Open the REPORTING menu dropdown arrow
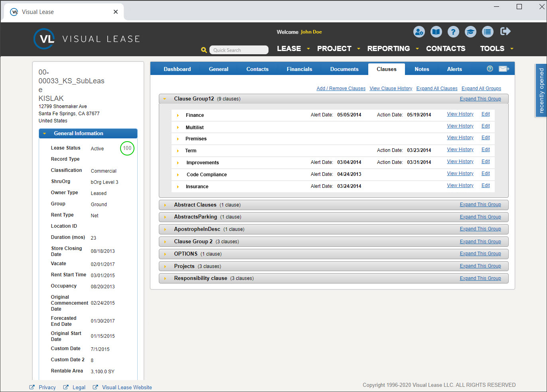Screen dimensions: 547x392 (x=417, y=49)
